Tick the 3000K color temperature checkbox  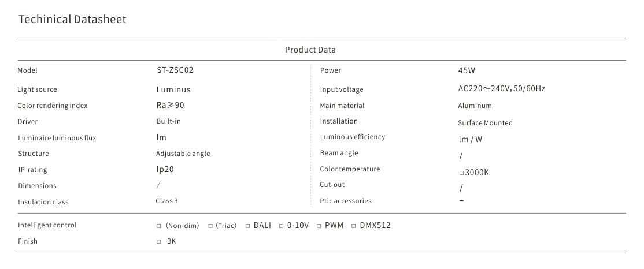click(x=461, y=173)
